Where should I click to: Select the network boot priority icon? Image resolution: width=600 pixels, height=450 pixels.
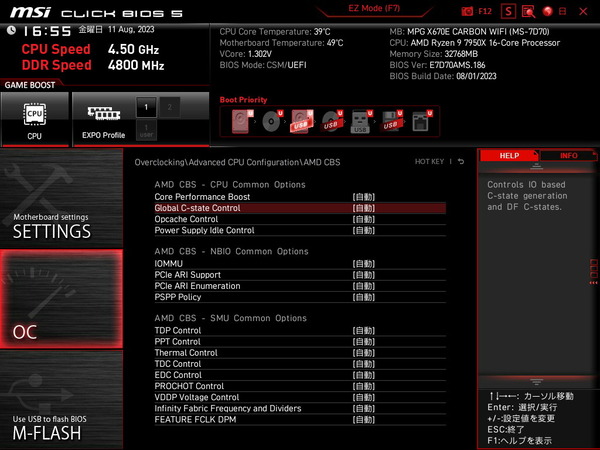[421, 121]
